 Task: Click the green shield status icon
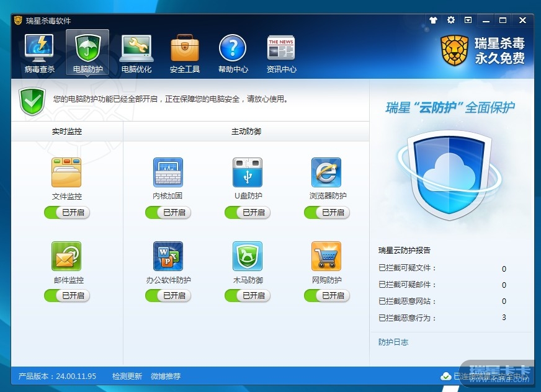point(32,100)
